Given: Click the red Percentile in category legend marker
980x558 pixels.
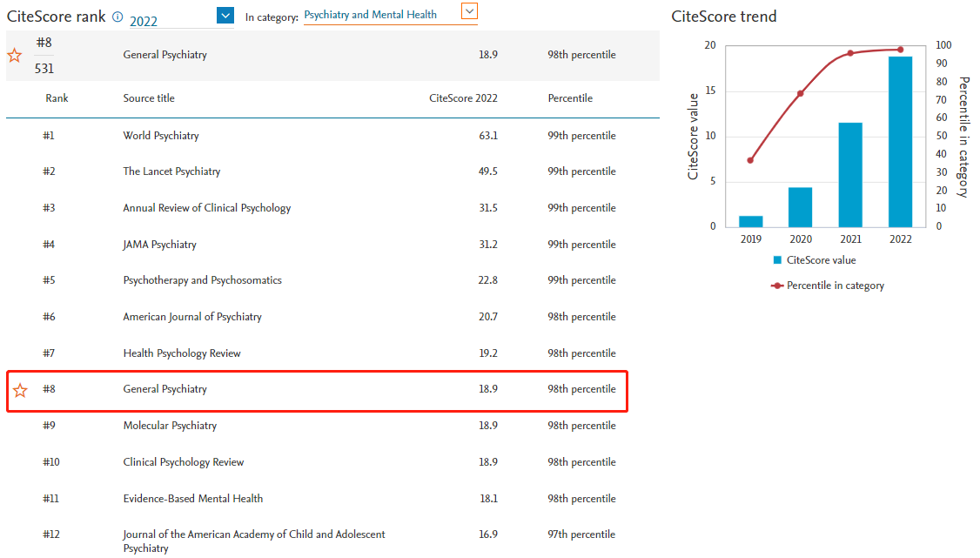Looking at the screenshot, I should pos(777,286).
